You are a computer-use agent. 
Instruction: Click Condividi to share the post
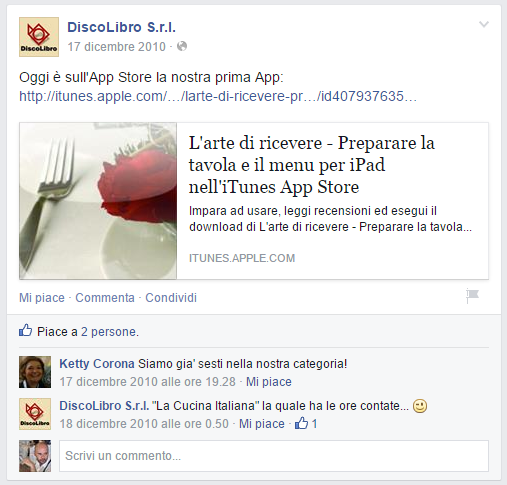171,298
